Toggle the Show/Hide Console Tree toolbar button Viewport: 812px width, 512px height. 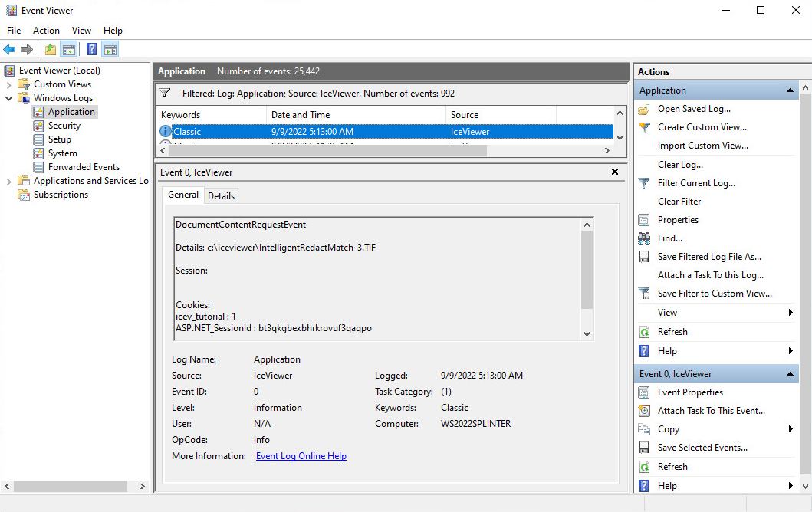pos(69,50)
